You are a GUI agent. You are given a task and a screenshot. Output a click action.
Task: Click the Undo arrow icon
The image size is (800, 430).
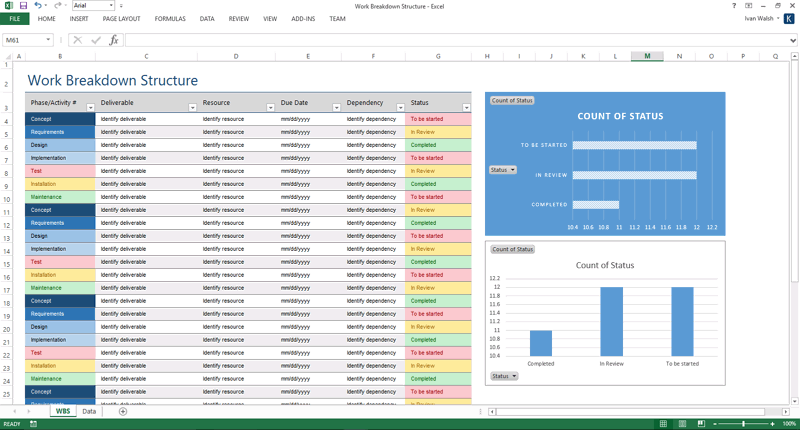37,6
